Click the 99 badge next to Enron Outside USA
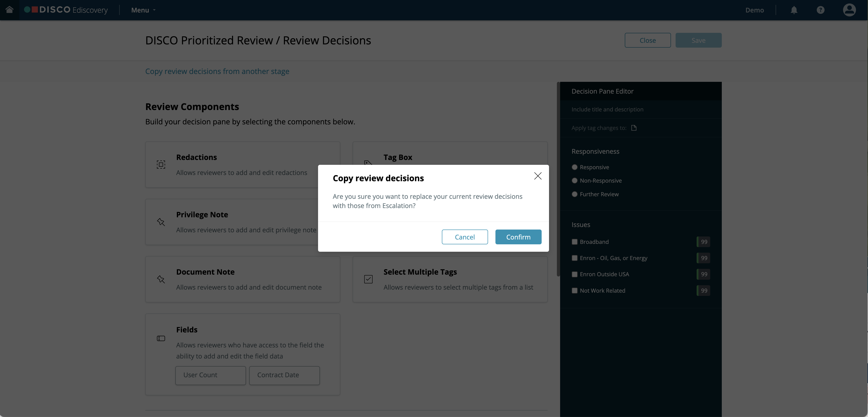This screenshot has width=868, height=417. 704,274
